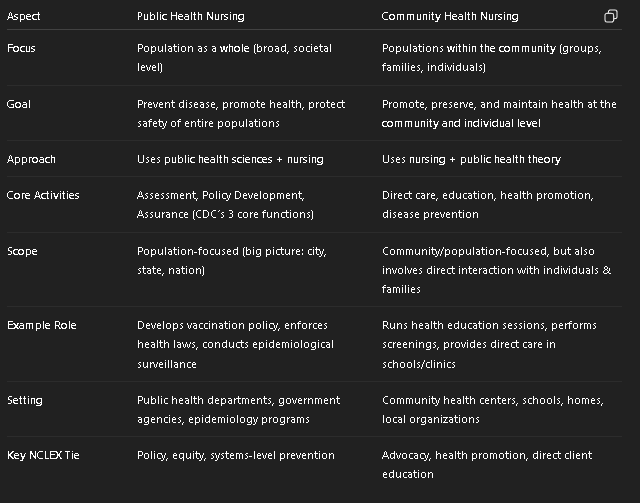The height and width of the screenshot is (503, 640).
Task: Select the Approach row label
Action: [31, 159]
